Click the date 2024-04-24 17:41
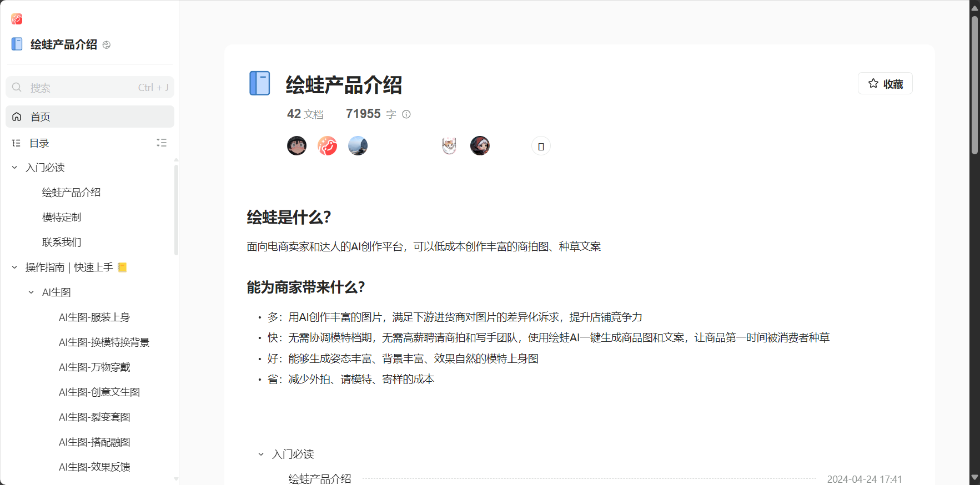Viewport: 980px width, 485px height. (x=865, y=479)
